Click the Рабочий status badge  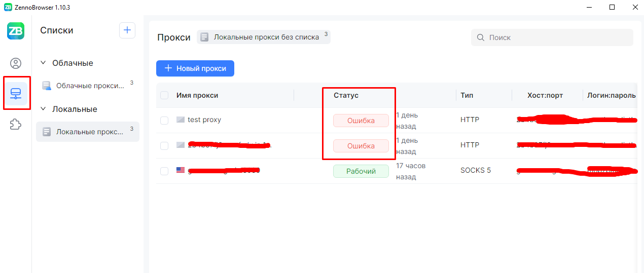tap(361, 171)
